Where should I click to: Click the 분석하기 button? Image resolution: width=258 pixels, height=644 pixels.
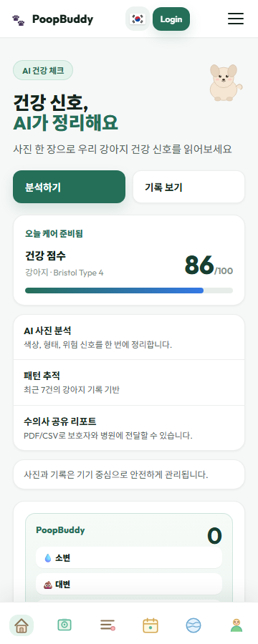coord(69,187)
